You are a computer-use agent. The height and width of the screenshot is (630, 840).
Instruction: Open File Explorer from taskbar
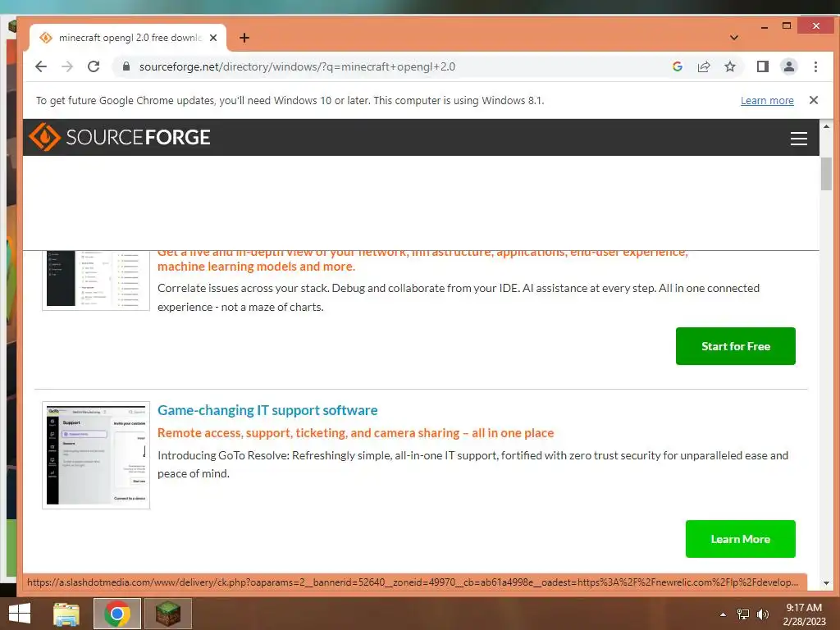coord(66,614)
